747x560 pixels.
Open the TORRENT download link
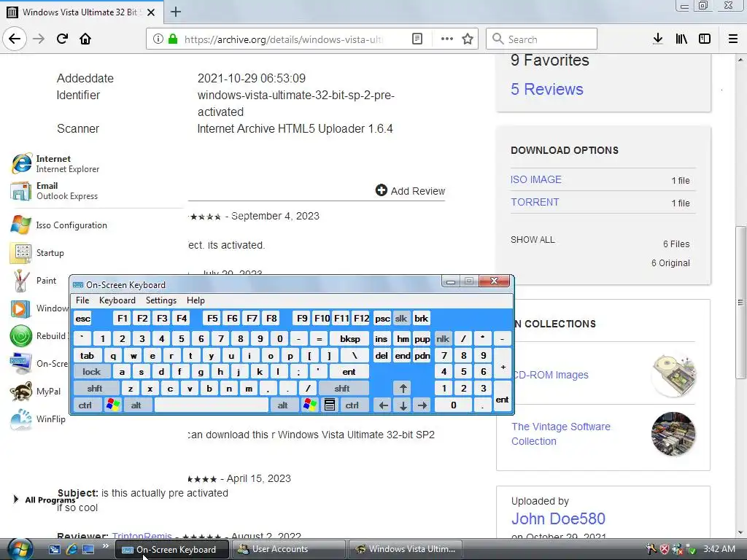coord(535,202)
